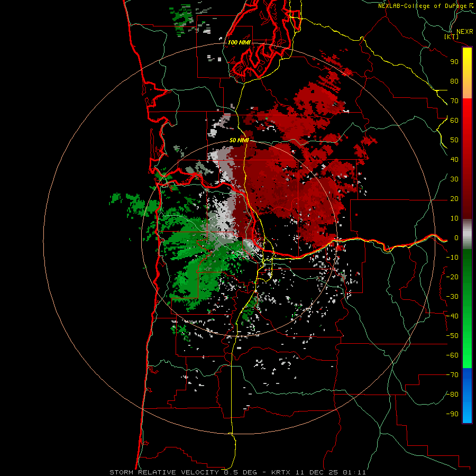
Task: Click the "100 NMI" range ring label
Action: click(239, 42)
